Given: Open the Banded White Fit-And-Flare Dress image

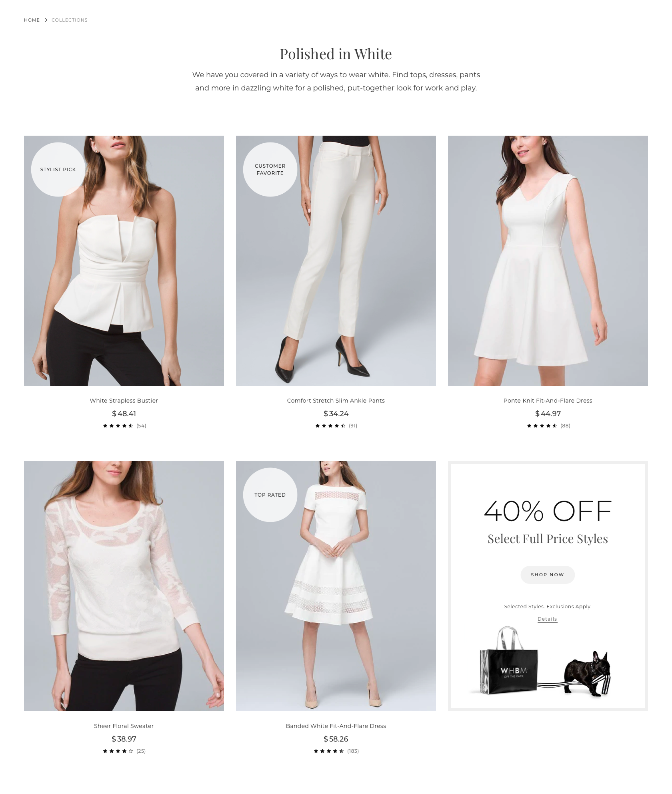Looking at the screenshot, I should [336, 586].
